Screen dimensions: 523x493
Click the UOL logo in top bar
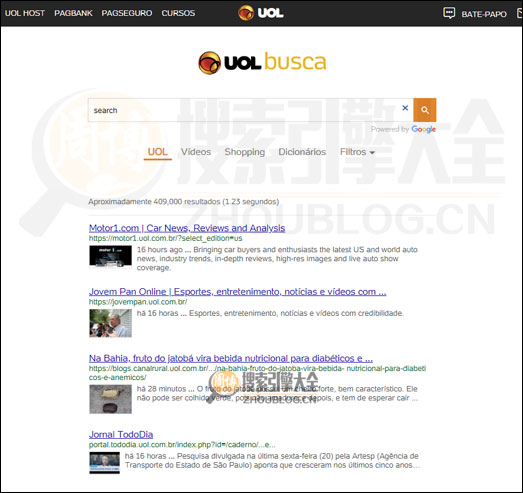point(261,13)
